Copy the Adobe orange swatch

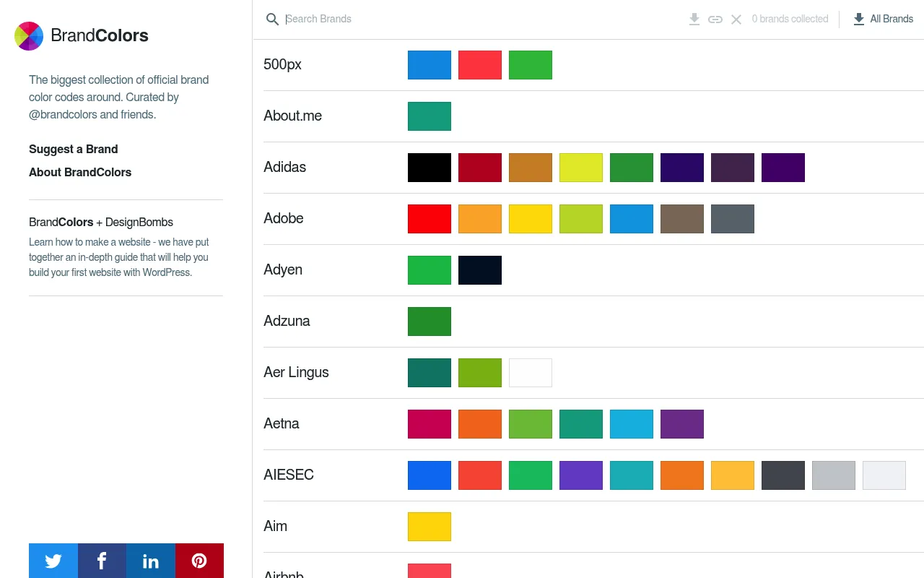(480, 219)
